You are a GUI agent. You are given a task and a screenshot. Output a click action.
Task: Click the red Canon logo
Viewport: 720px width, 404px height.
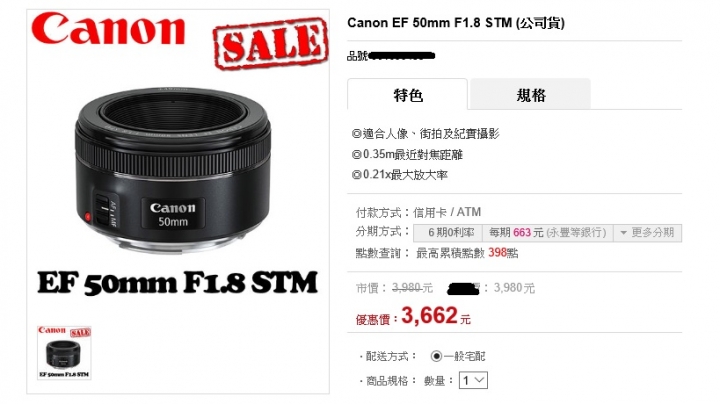coord(108,28)
